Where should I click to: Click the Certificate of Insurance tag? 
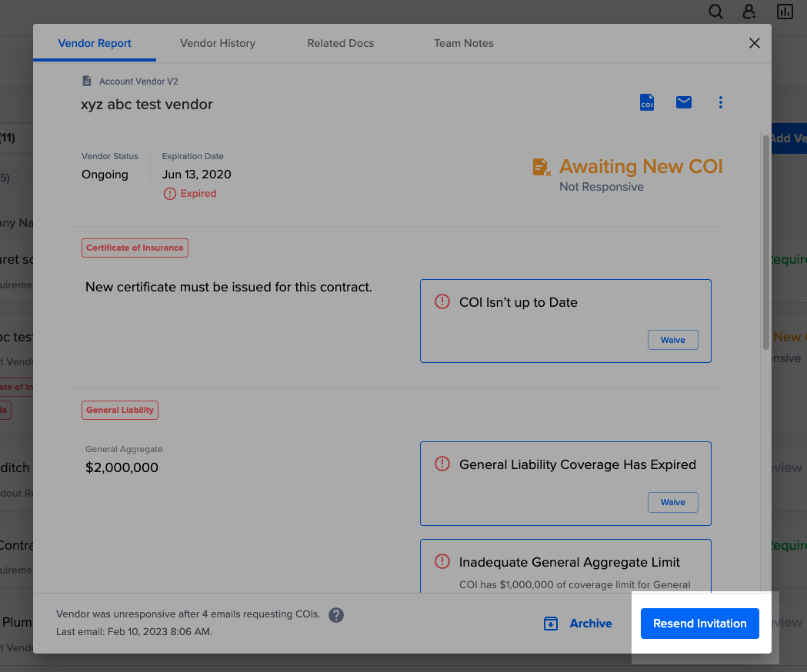click(x=135, y=248)
